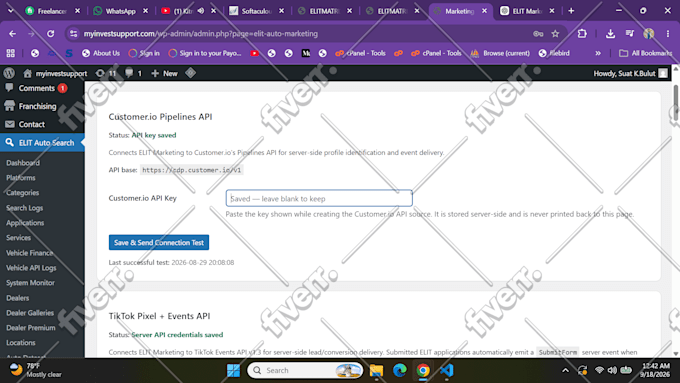
Task: Open Wi-Fi network tray icon
Action: (599, 370)
